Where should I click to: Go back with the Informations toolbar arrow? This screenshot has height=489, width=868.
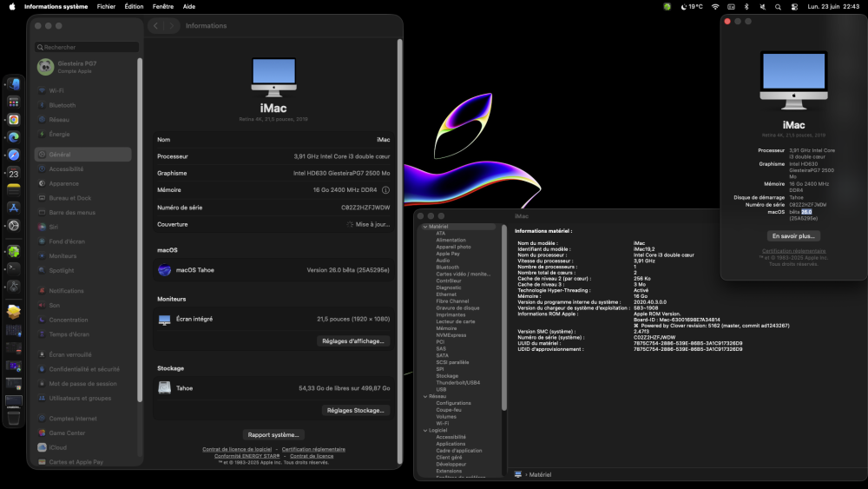(x=156, y=25)
